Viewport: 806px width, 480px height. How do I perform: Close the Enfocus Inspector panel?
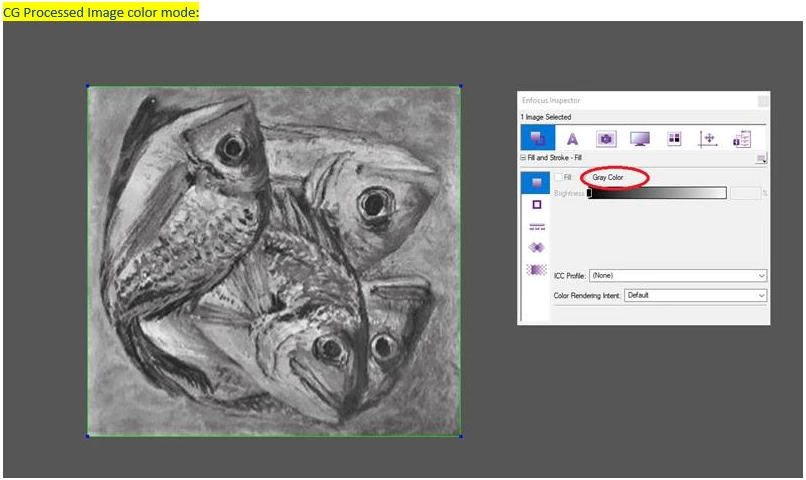(x=763, y=101)
